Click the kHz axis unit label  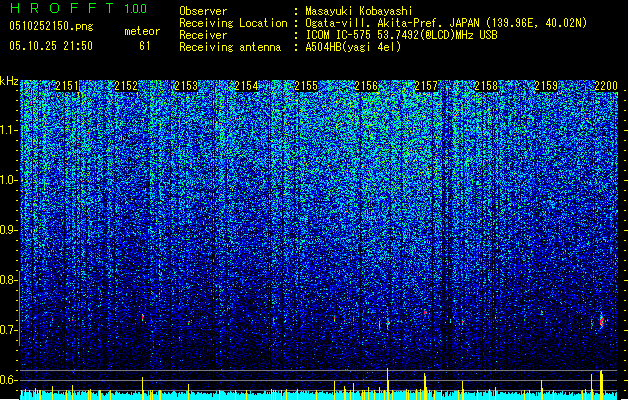(x=9, y=81)
